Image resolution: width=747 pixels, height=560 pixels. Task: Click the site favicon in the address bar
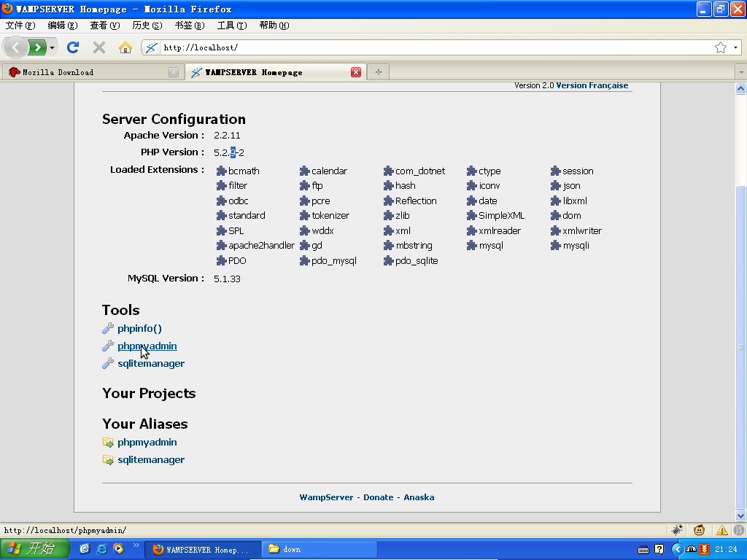[152, 47]
